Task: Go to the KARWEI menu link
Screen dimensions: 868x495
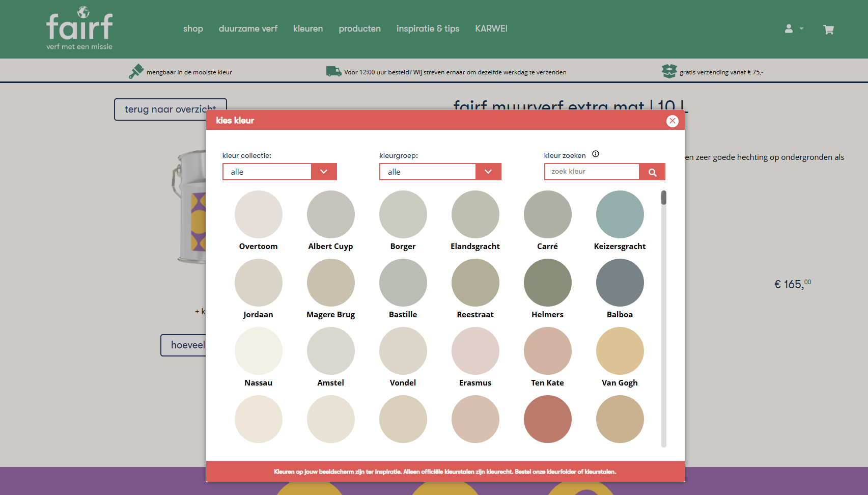Action: click(491, 29)
